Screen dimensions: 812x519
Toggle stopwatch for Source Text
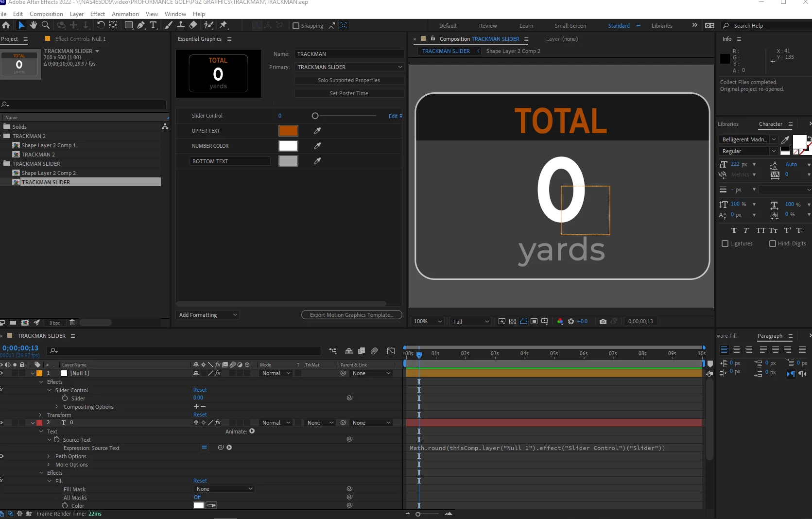(57, 439)
